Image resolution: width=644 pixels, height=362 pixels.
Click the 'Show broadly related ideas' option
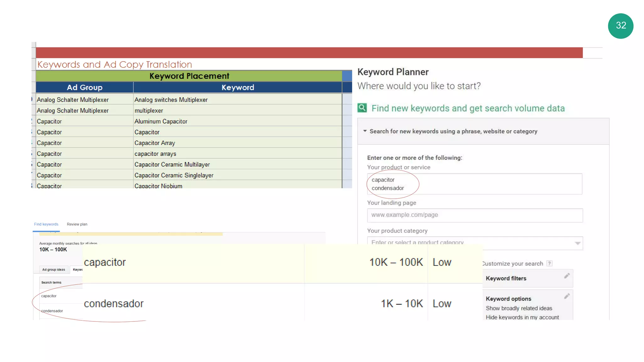519,308
